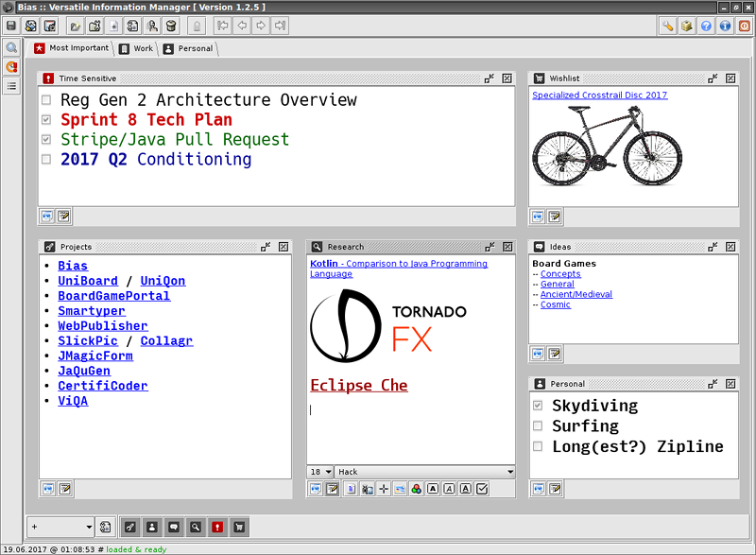756x555 pixels.
Task: Check the Surfing checkbox
Action: click(x=538, y=425)
